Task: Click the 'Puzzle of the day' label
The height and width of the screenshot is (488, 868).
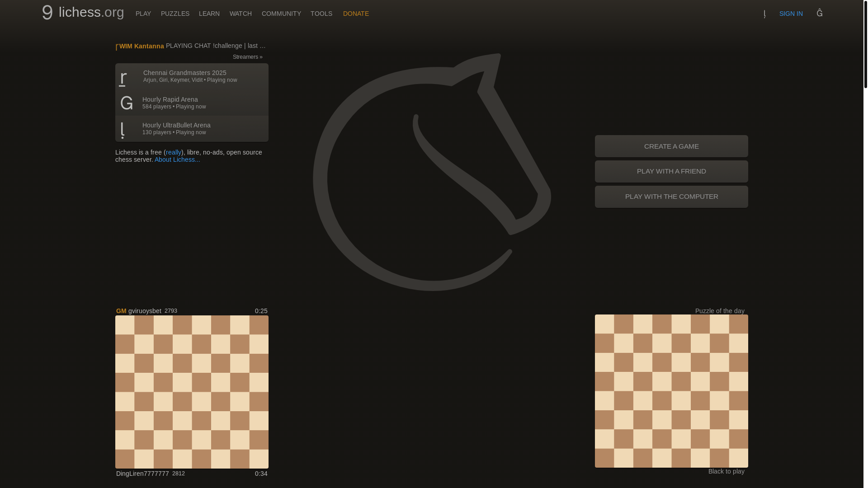Action: point(720,311)
